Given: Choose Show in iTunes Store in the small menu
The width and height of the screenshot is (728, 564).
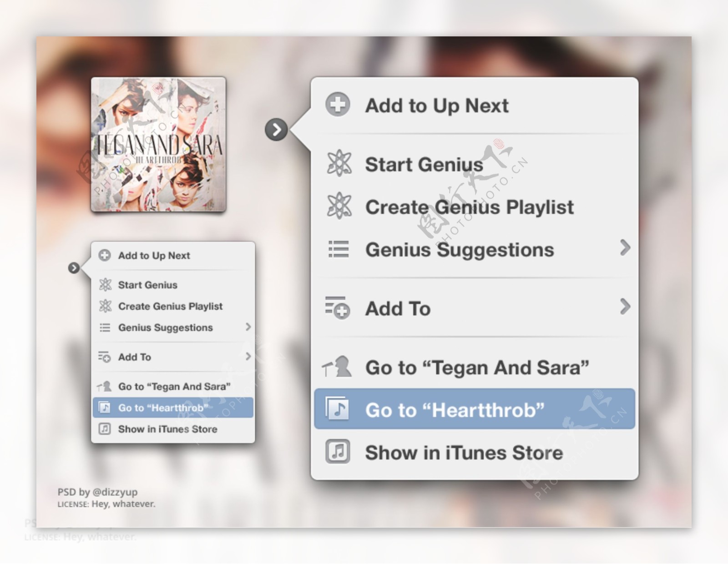Looking at the screenshot, I should [x=173, y=429].
